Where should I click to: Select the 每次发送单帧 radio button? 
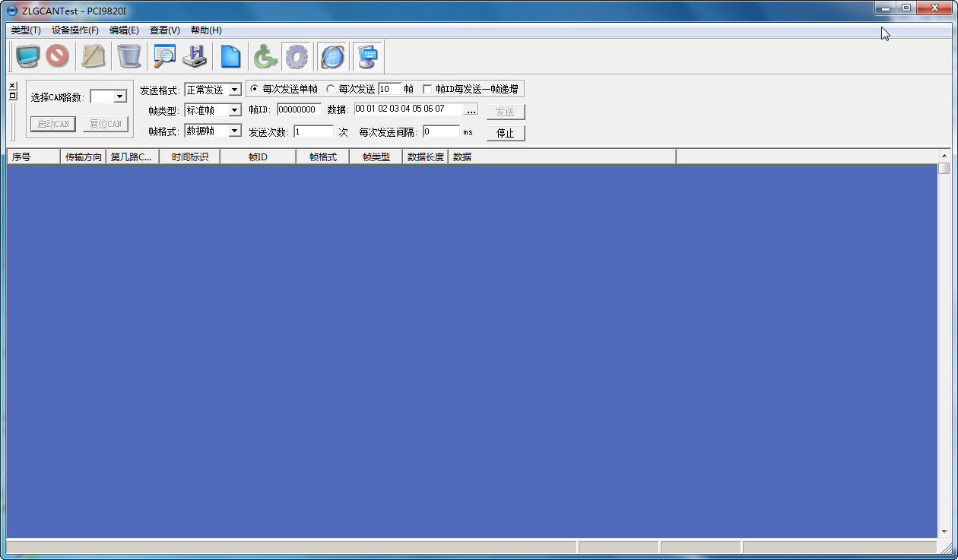pyautogui.click(x=255, y=89)
